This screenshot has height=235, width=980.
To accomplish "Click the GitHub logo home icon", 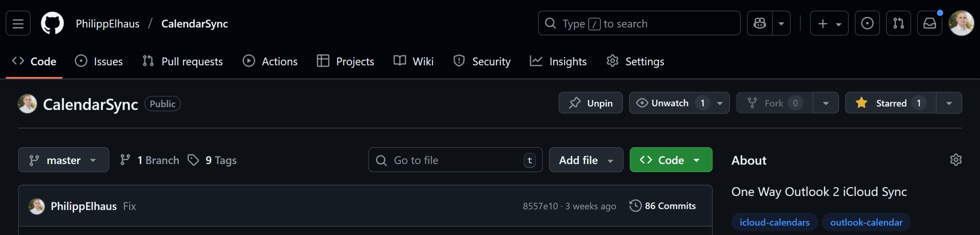I will 52,23.
